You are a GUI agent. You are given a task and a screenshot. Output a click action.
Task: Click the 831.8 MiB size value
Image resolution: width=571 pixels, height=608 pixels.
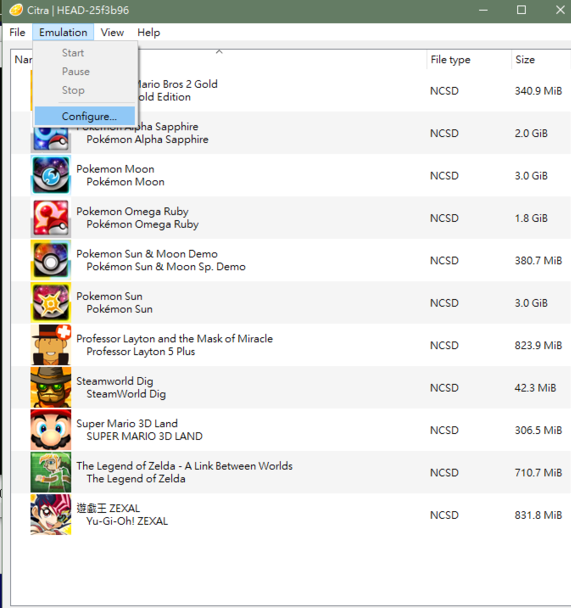(538, 515)
